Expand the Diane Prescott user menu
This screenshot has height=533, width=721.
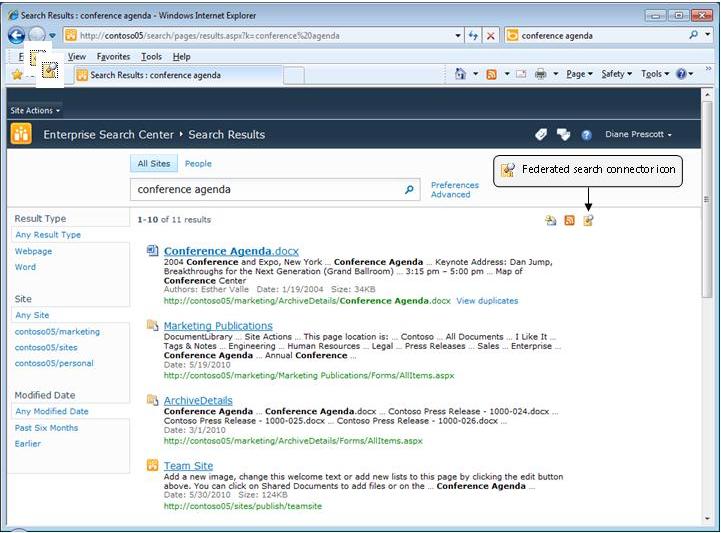coord(638,134)
